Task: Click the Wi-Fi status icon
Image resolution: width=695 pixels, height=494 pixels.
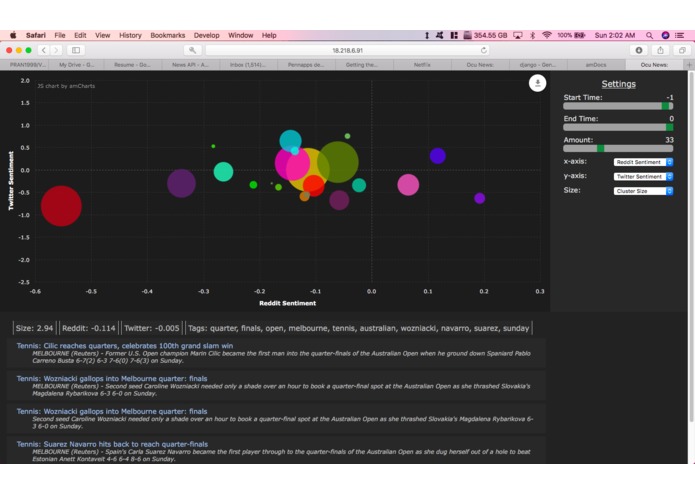Action: (x=547, y=35)
